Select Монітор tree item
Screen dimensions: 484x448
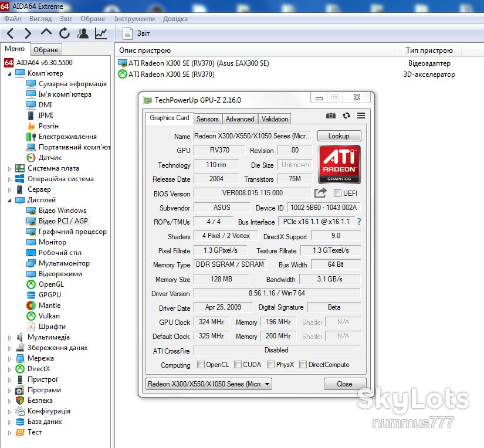pos(46,242)
